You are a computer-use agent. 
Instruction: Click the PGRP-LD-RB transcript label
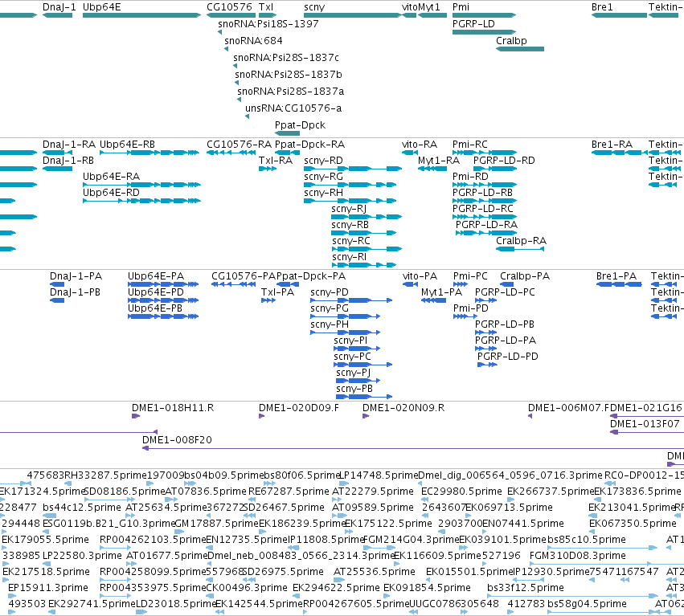click(482, 193)
